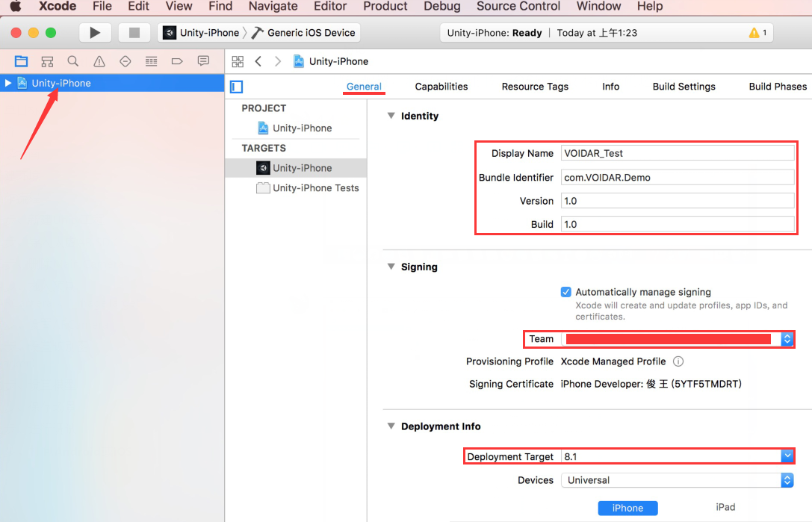Viewport: 812px width, 522px height.
Task: Click the Display Name field
Action: [678, 153]
